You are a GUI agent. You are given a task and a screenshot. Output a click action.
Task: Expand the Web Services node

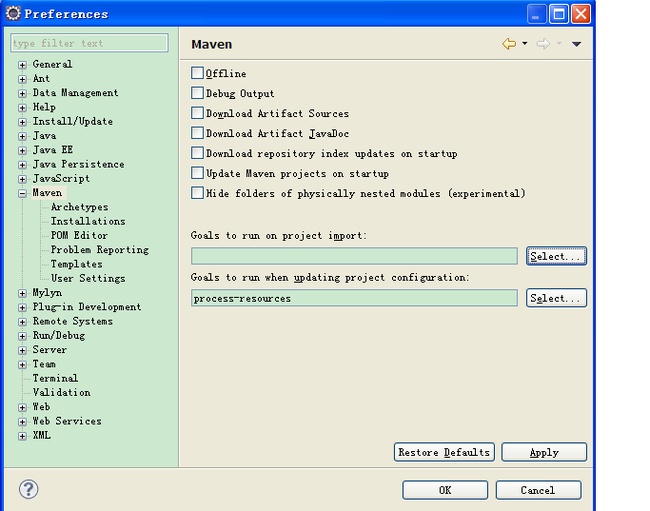[22, 422]
